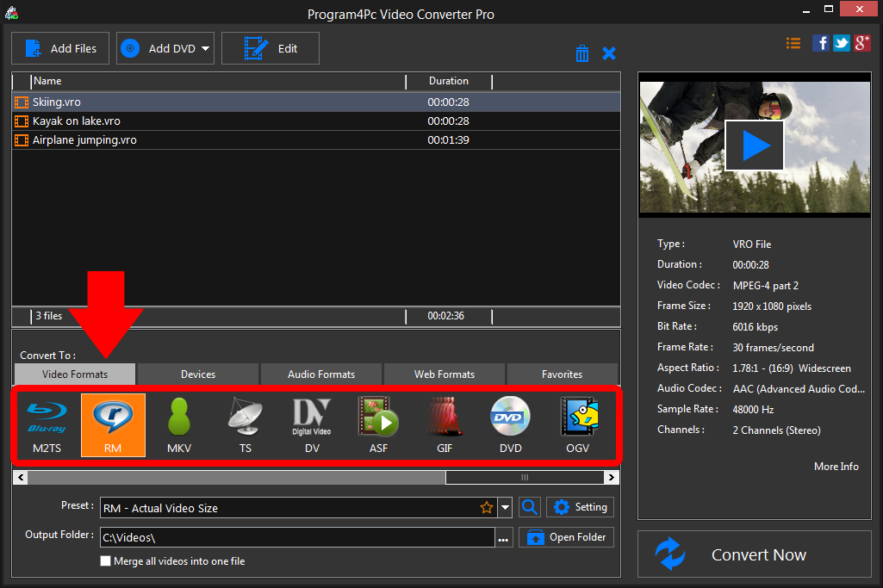
Task: Click the More Info link
Action: click(836, 467)
